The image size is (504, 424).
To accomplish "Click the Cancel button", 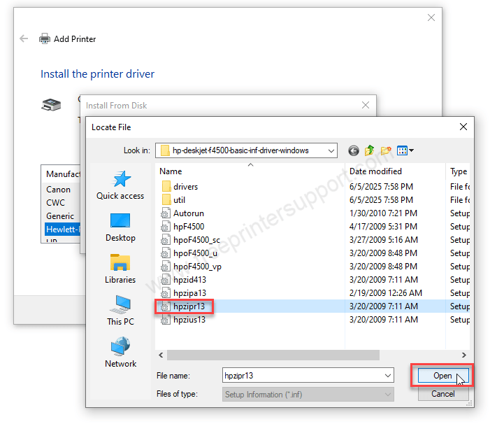I will [443, 394].
